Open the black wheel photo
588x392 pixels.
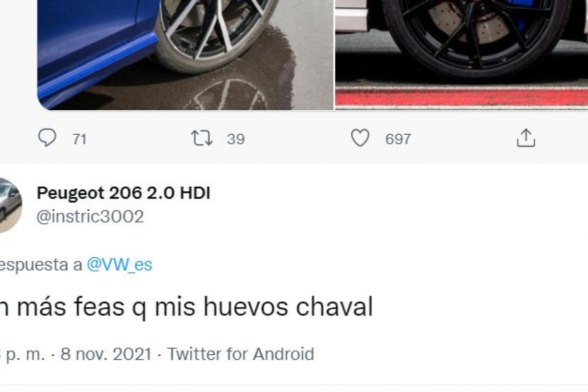click(462, 55)
